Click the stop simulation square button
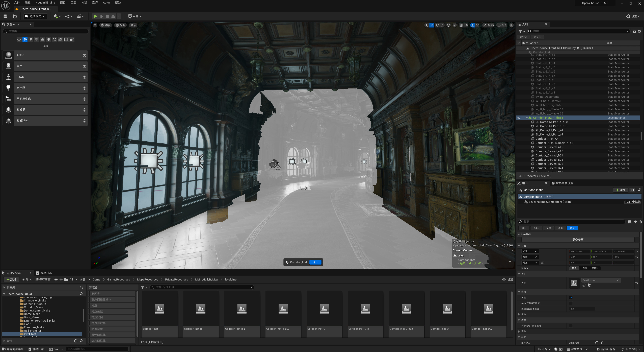The width and height of the screenshot is (644, 352). click(x=107, y=16)
